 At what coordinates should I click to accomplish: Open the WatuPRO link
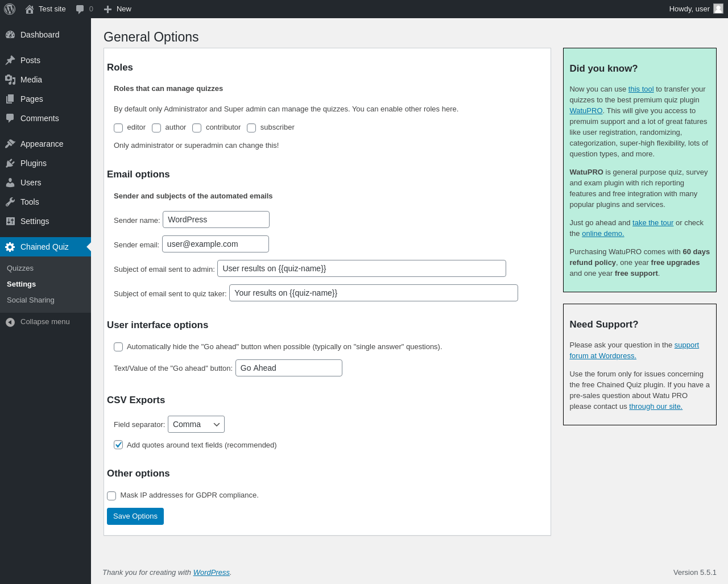coord(586,111)
